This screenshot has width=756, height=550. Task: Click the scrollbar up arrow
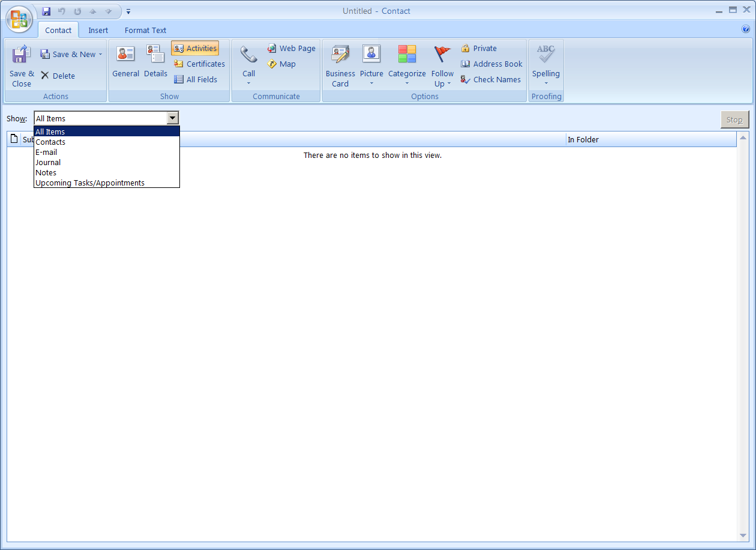pyautogui.click(x=743, y=138)
